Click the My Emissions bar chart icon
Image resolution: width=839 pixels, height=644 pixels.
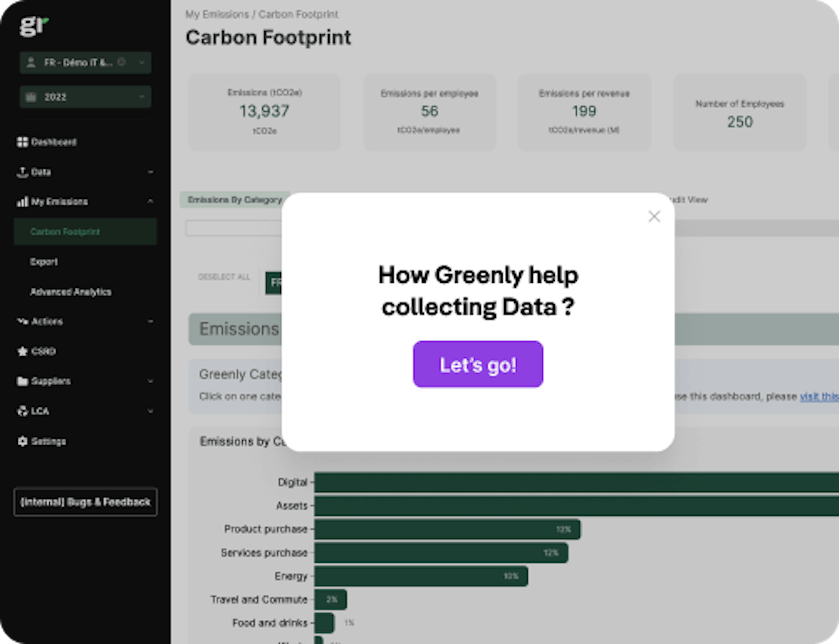23,202
